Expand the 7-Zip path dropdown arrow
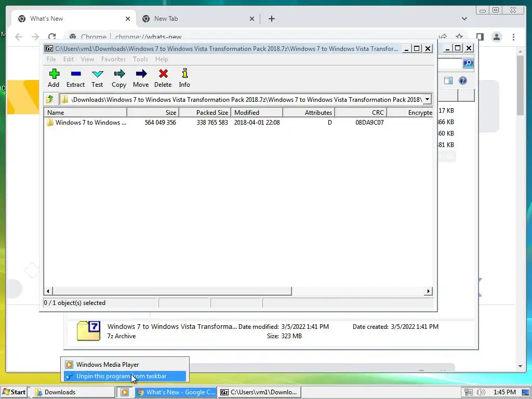Viewport: 532px width, 399px height. pyautogui.click(x=427, y=99)
